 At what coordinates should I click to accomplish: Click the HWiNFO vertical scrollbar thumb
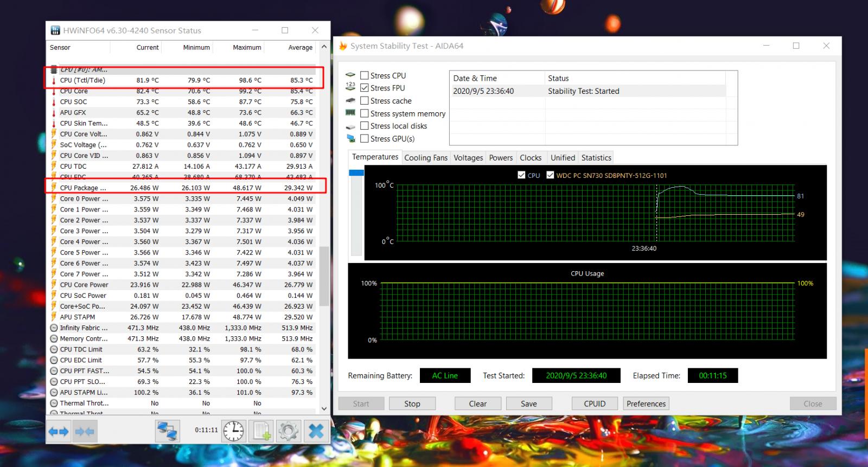(x=324, y=277)
